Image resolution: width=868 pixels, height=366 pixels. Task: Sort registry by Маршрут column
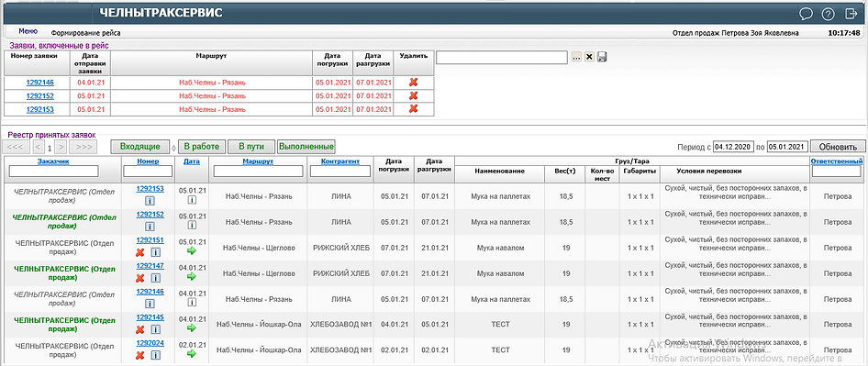pos(258,161)
